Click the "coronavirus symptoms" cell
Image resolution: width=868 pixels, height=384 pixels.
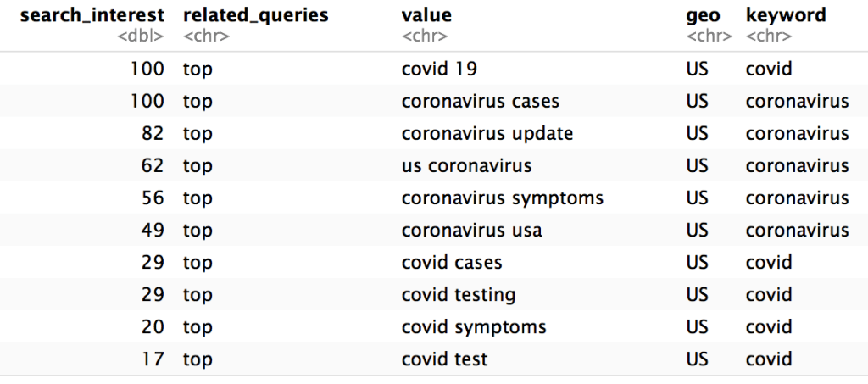click(x=502, y=198)
